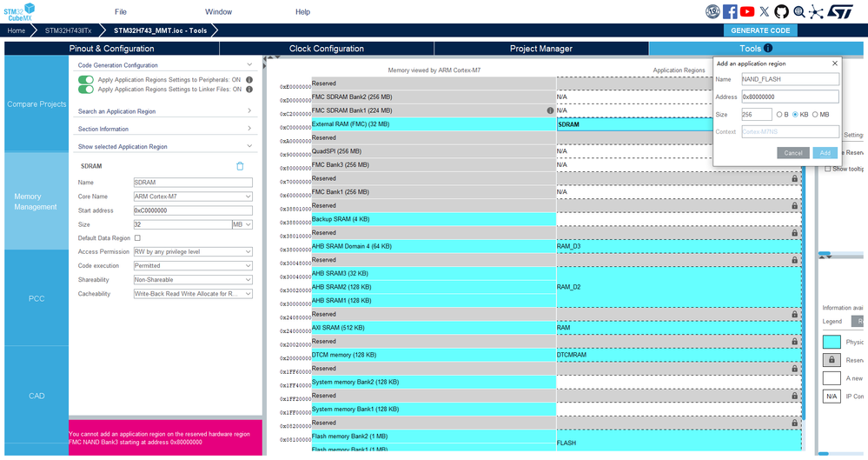Screen dimensions: 868x460
Task: Open the GitHub icon in the header
Action: 781,11
